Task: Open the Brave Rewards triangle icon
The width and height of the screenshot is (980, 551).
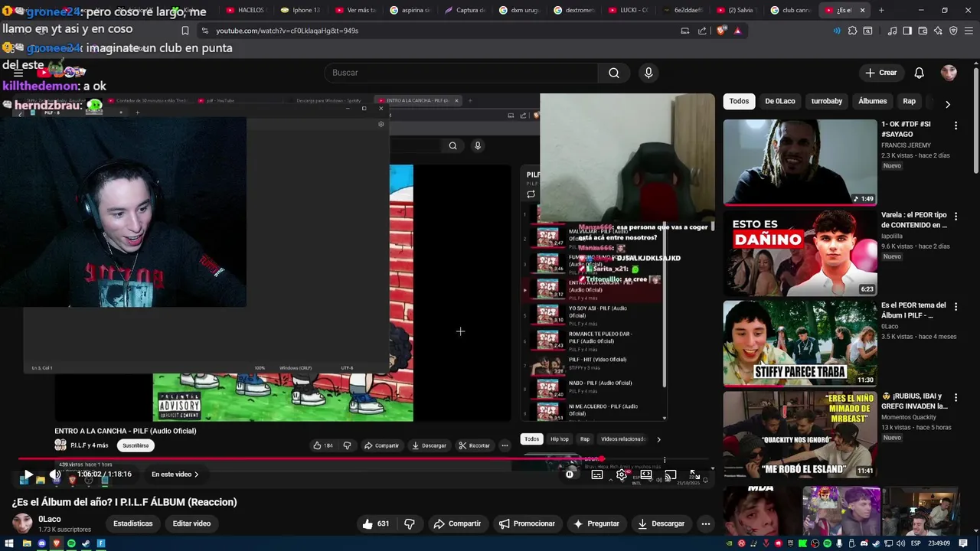Action: pos(737,31)
